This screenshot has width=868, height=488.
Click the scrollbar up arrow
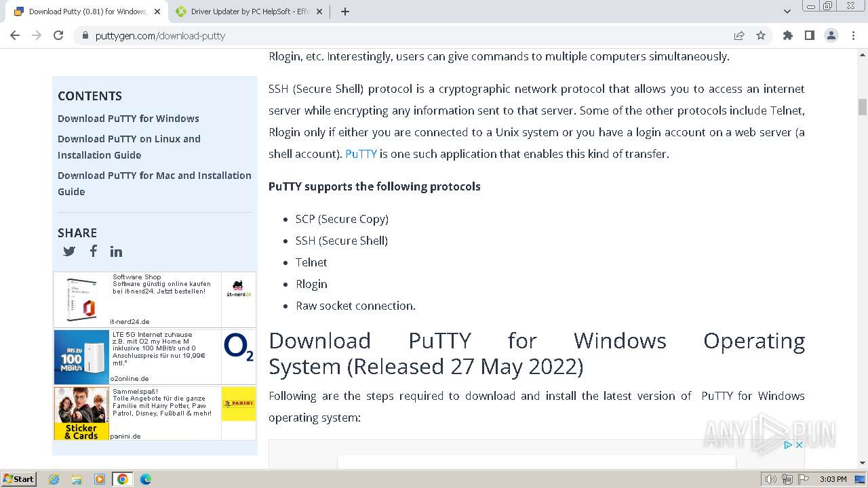(863, 55)
